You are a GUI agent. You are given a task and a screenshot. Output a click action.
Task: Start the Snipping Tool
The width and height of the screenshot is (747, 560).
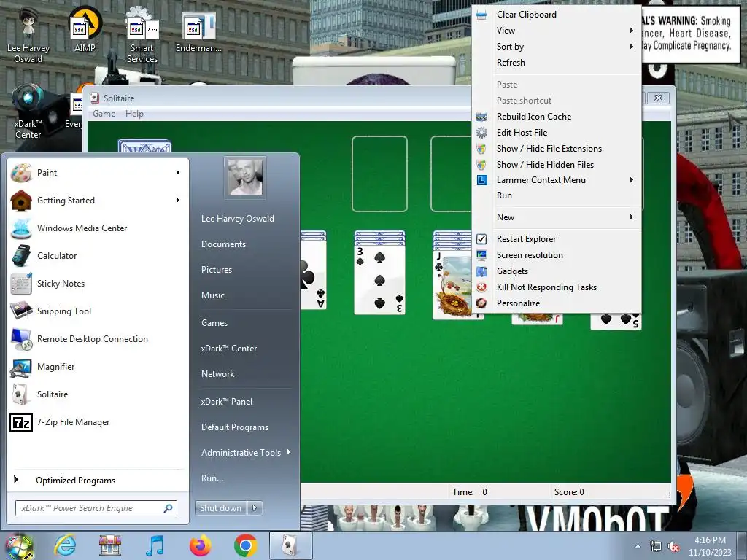pos(98,311)
